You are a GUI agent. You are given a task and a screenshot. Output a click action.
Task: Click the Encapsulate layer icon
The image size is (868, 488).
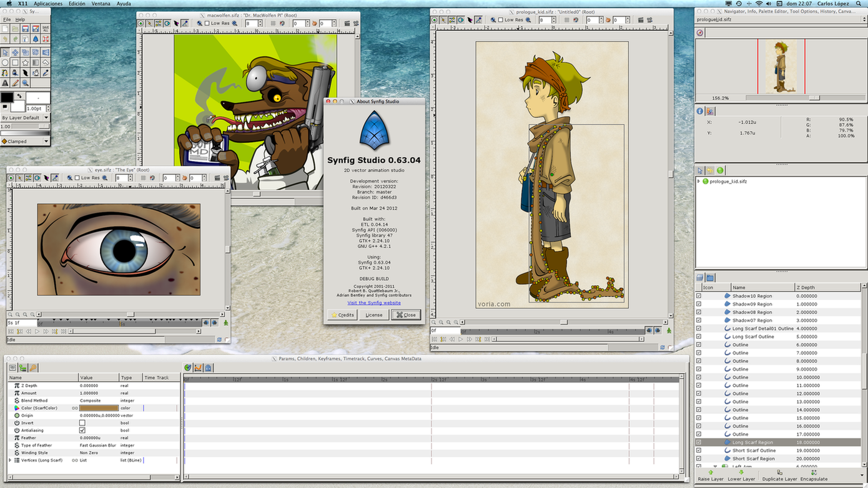click(x=813, y=473)
